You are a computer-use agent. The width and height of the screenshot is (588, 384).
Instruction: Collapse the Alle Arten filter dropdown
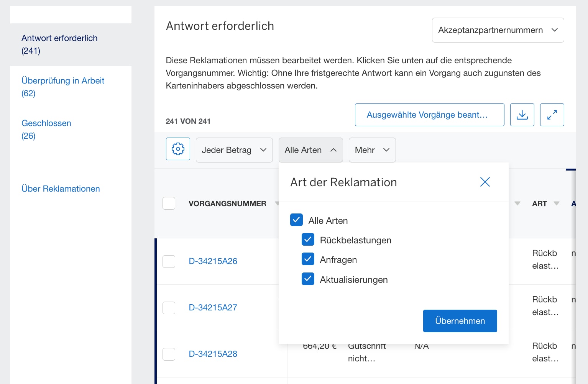(x=310, y=150)
